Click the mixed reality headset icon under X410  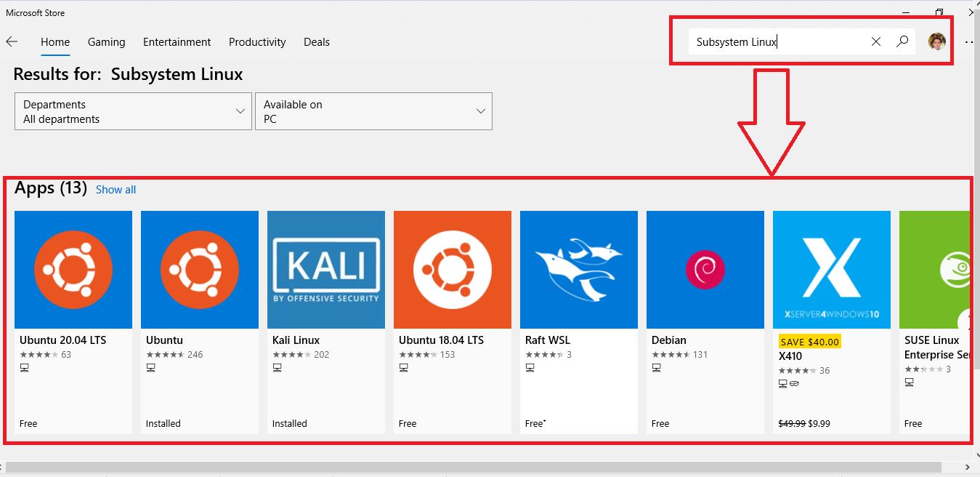coord(794,383)
